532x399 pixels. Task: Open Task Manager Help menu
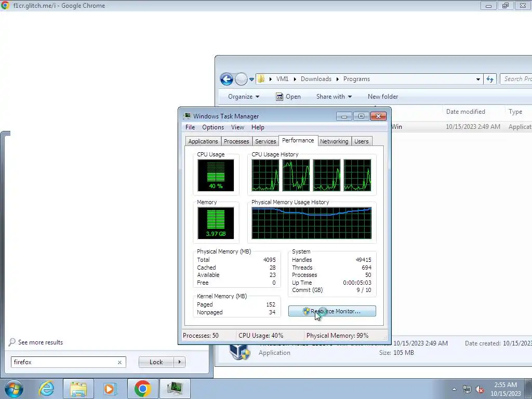click(258, 127)
